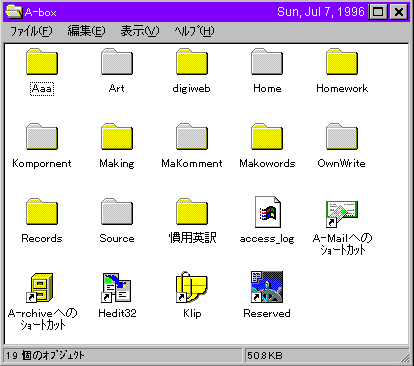
Task: Click the A-Mailへのショートカット label
Action: coord(342,244)
